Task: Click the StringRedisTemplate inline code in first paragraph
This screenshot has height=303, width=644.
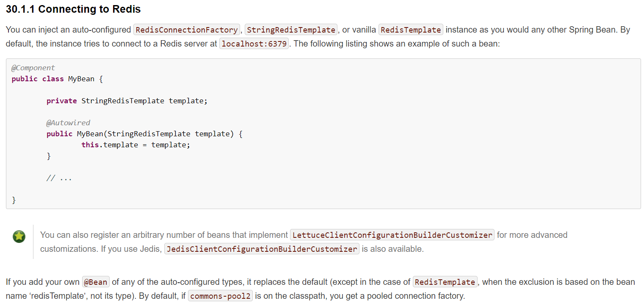Action: 291,30
